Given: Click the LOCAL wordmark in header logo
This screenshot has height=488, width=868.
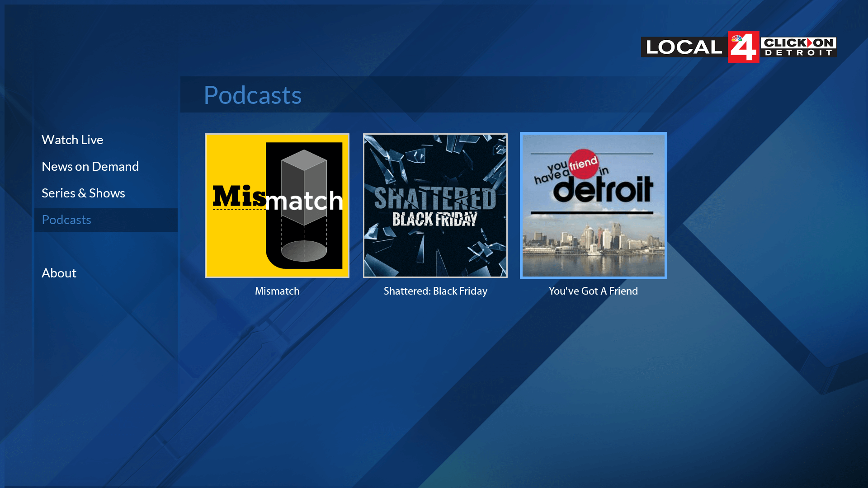Looking at the screenshot, I should [684, 47].
